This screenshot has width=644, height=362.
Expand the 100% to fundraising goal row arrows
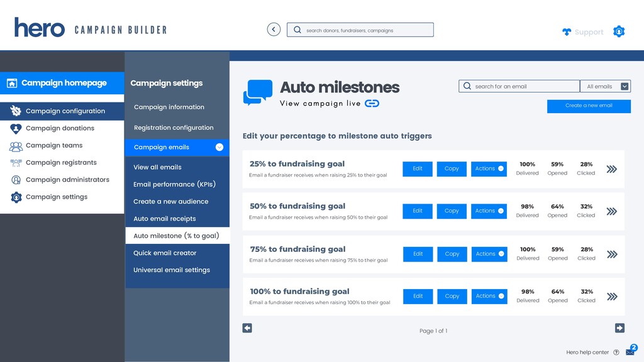point(612,297)
